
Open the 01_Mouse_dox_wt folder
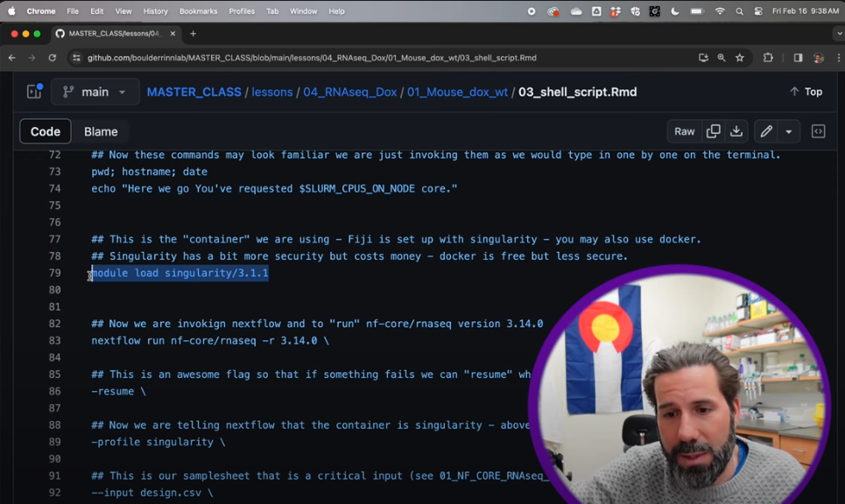tap(458, 92)
